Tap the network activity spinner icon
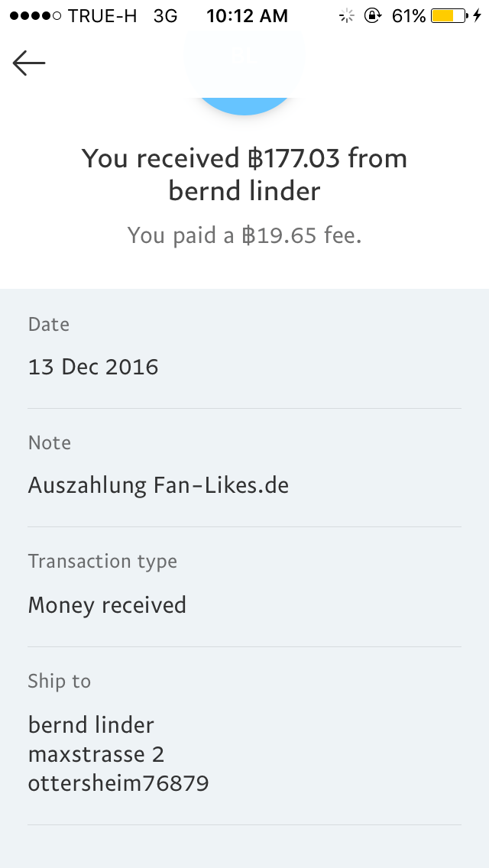489x868 pixels. [347, 16]
